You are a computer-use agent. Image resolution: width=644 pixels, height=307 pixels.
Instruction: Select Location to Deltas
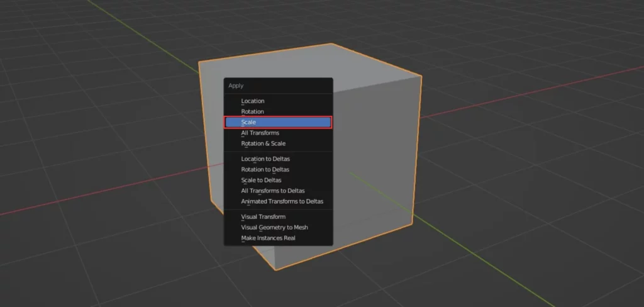tap(278, 159)
